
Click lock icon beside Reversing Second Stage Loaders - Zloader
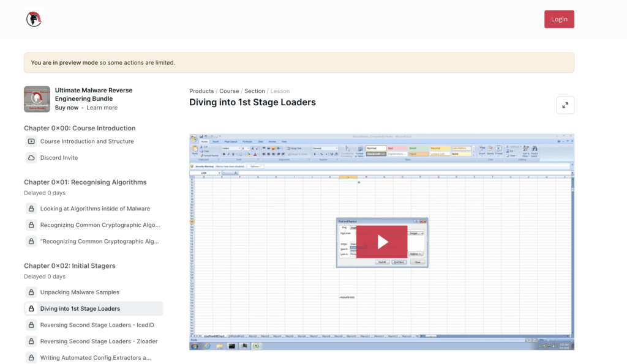tap(31, 341)
